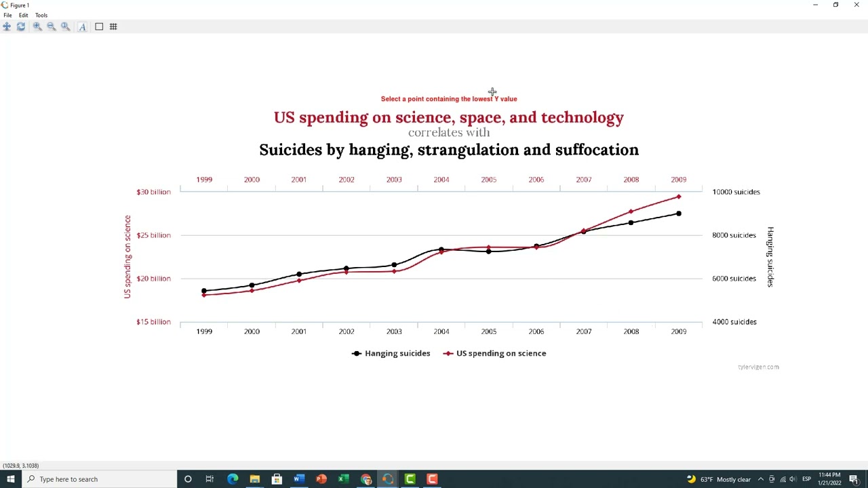Open Microsoft Store from the taskbar

click(x=277, y=479)
